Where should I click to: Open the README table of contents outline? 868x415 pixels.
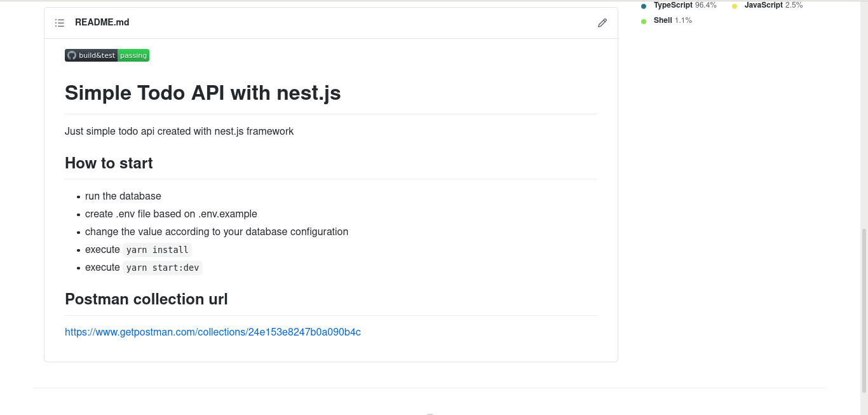[x=59, y=22]
